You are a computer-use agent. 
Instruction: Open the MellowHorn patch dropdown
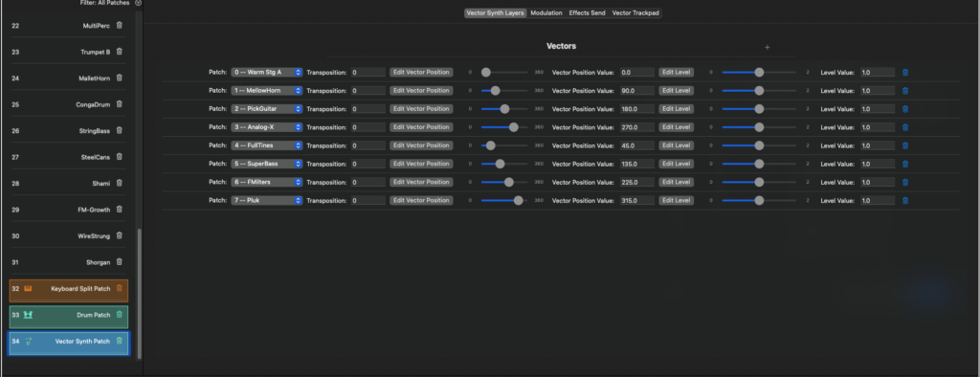pyautogui.click(x=267, y=91)
